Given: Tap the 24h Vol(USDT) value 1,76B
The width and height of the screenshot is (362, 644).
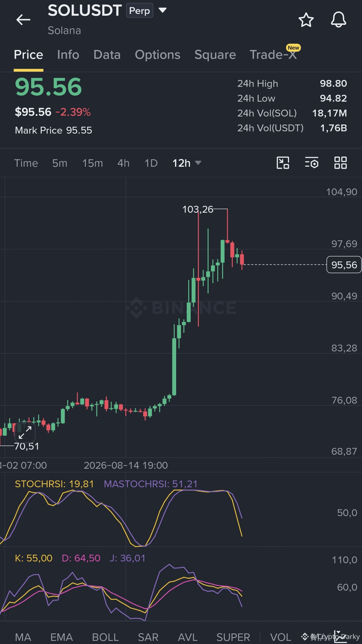Looking at the screenshot, I should (333, 128).
